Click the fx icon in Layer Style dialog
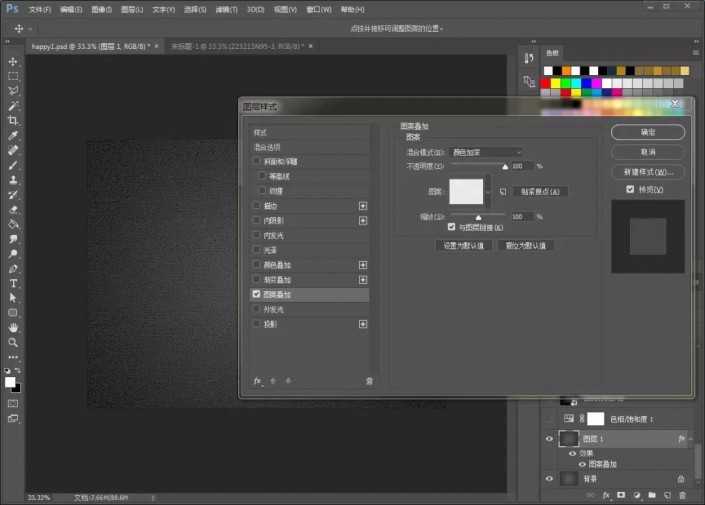The image size is (705, 505). [258, 381]
